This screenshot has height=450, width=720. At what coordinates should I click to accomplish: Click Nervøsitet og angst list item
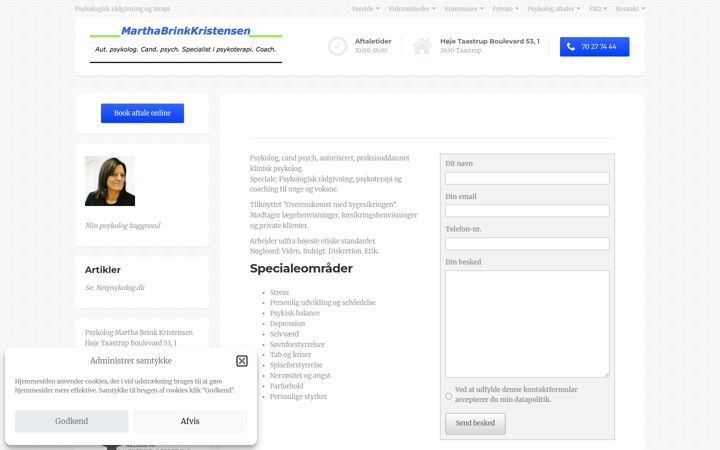[x=300, y=376]
